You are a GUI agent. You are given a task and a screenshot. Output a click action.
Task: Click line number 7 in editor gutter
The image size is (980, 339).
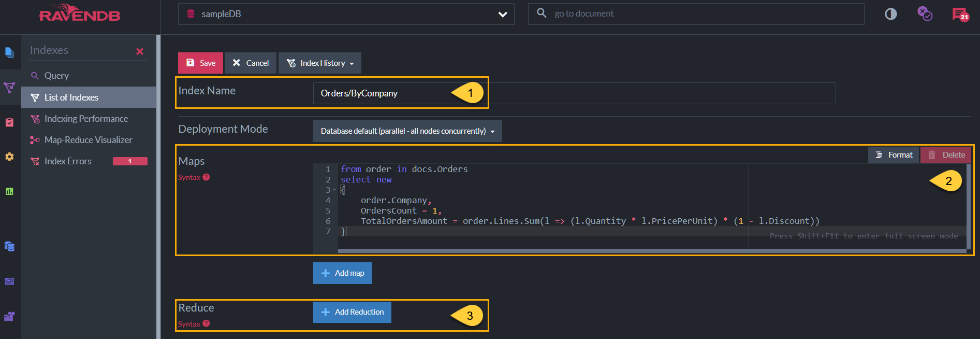coord(328,231)
